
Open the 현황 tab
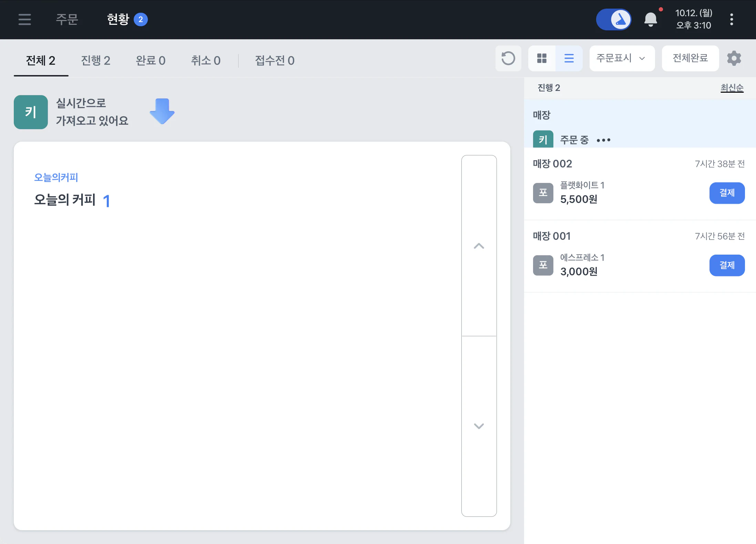[127, 19]
